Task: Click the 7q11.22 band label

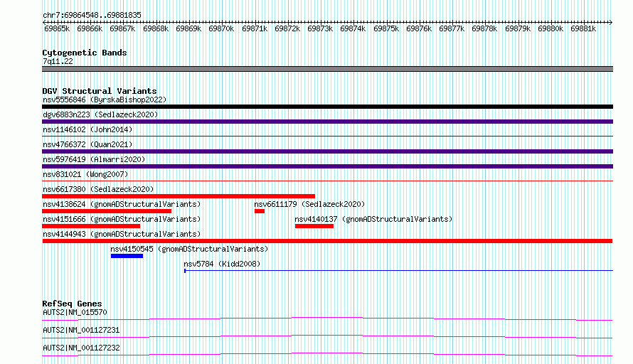Action: 58,61
